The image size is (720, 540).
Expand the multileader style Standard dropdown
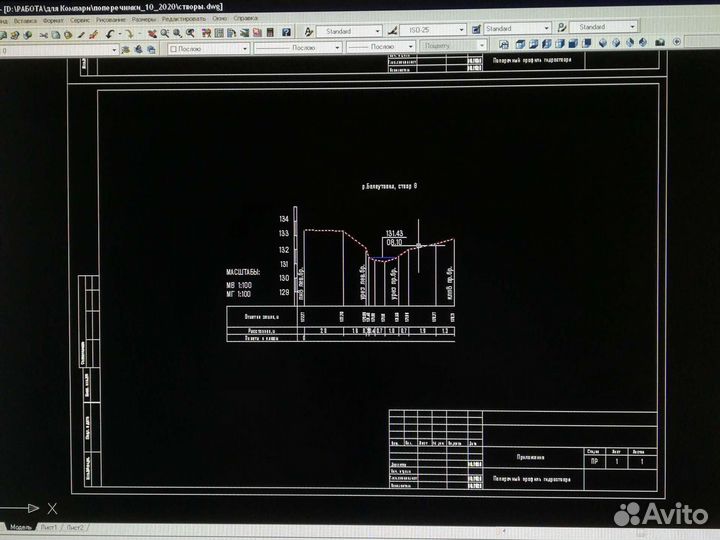click(632, 27)
